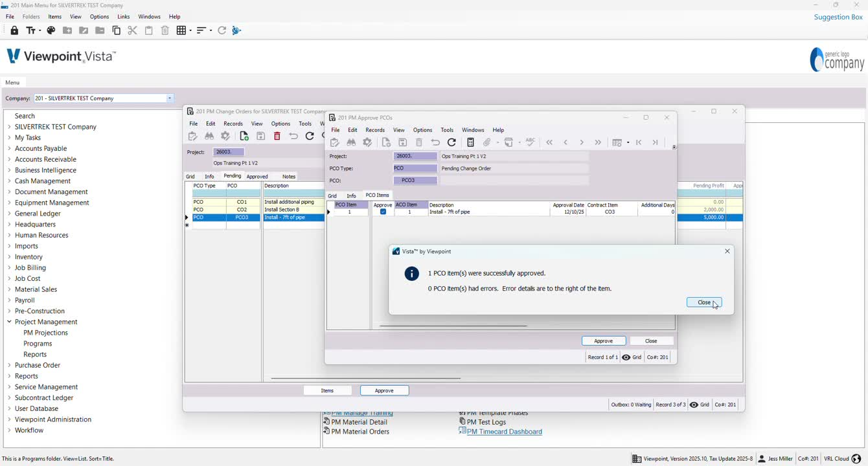This screenshot has height=466, width=868.
Task: Click Close in the Vista message dialog
Action: 704,302
